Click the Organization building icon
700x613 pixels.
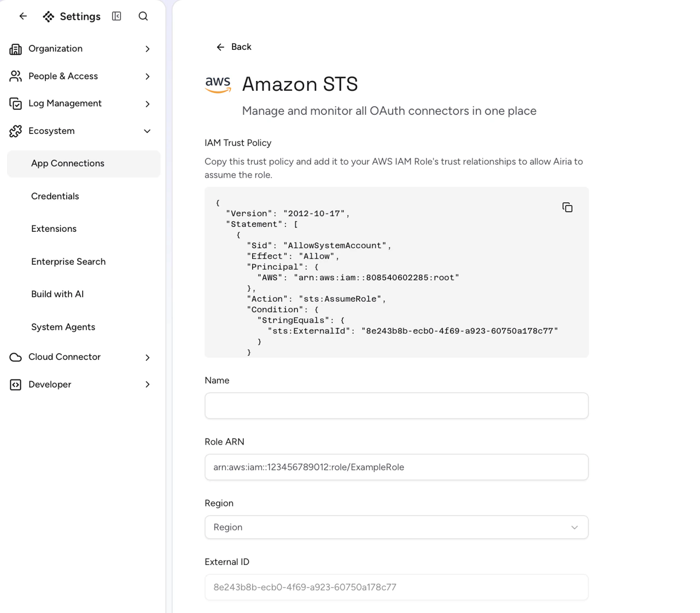tap(15, 49)
